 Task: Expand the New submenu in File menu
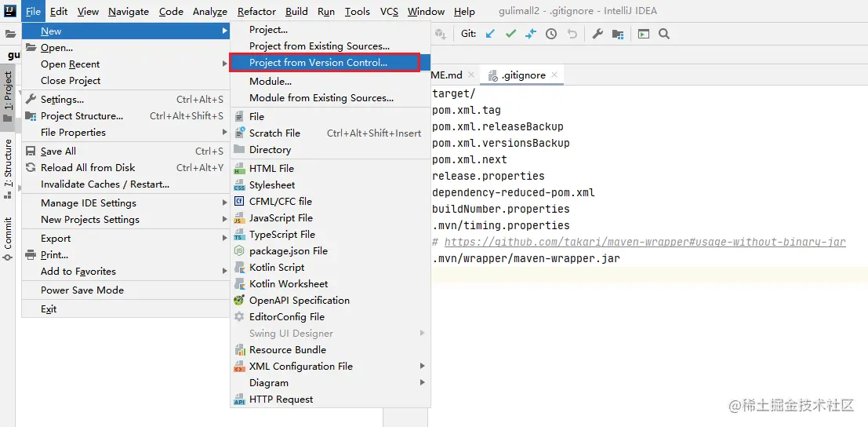[x=125, y=31]
